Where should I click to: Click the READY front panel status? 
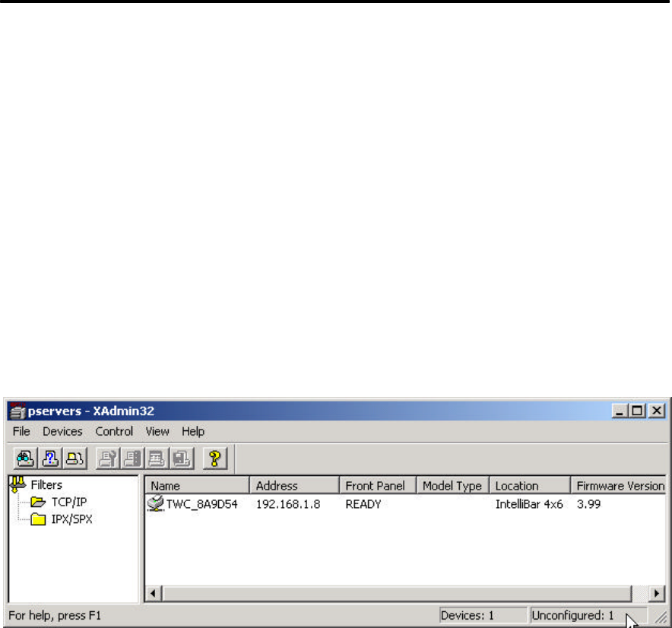(363, 504)
